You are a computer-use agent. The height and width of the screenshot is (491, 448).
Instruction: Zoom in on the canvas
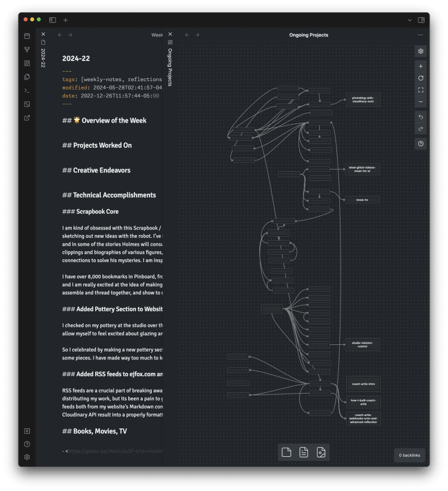421,67
